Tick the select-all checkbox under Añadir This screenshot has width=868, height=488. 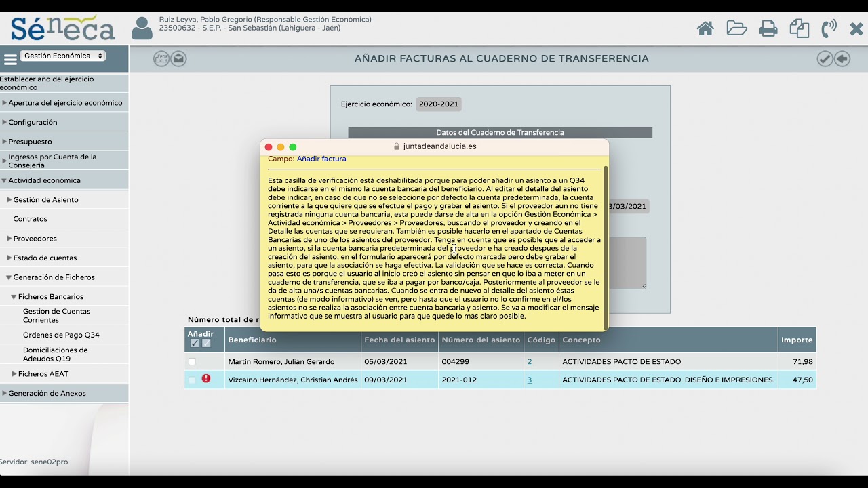(195, 343)
